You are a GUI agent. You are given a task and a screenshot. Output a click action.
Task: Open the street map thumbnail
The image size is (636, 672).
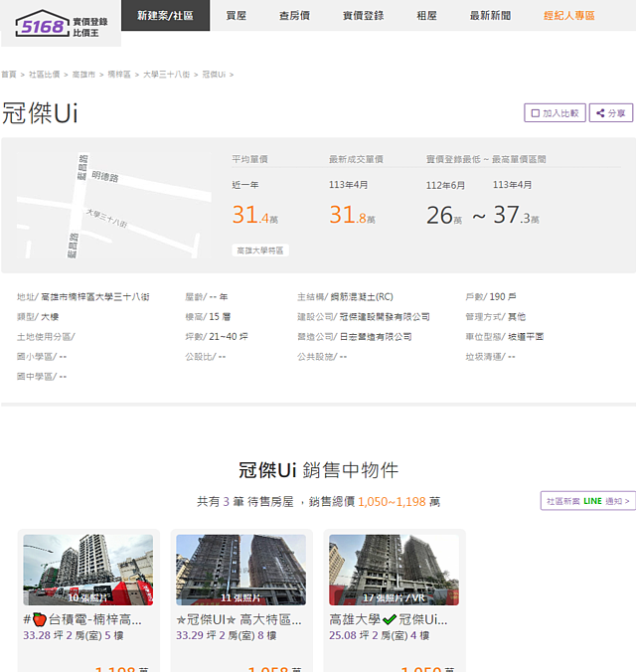[x=113, y=206]
